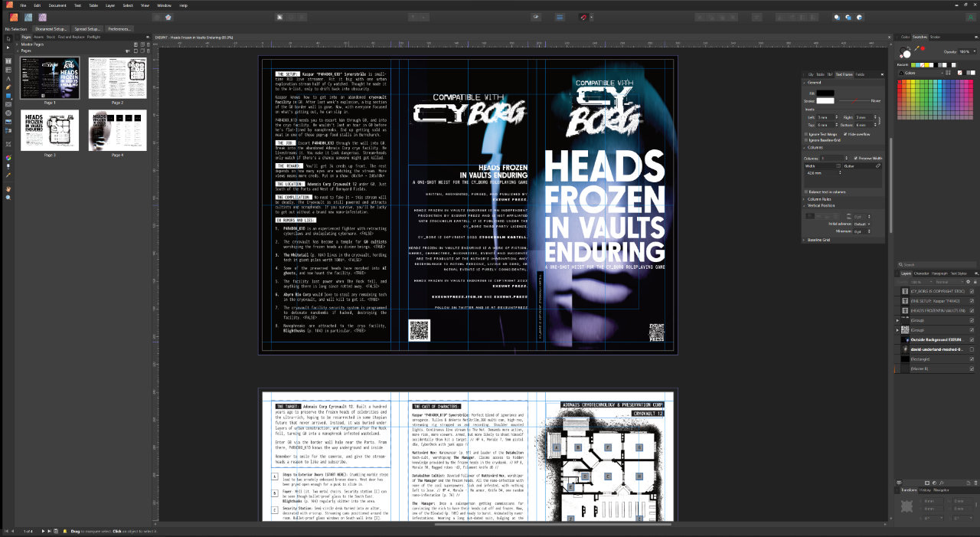Switch to the Stroke tab
The image size is (980, 537).
935,37
